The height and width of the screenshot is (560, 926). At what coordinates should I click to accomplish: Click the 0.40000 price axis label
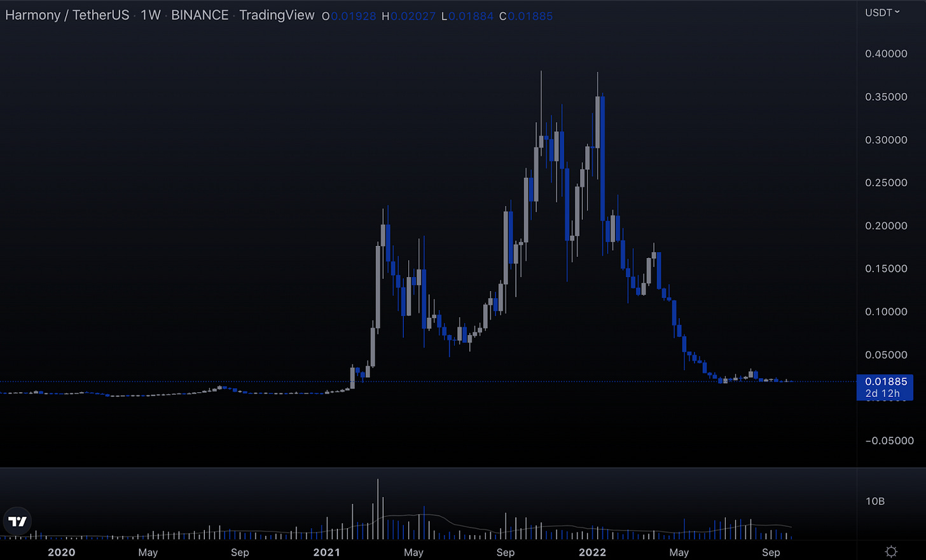pos(886,54)
